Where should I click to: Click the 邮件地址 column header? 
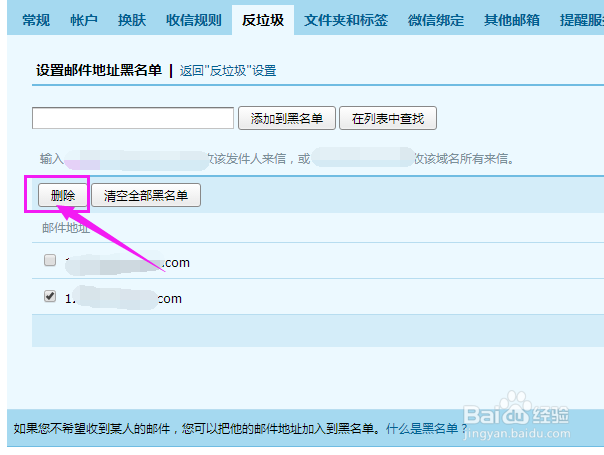66,228
